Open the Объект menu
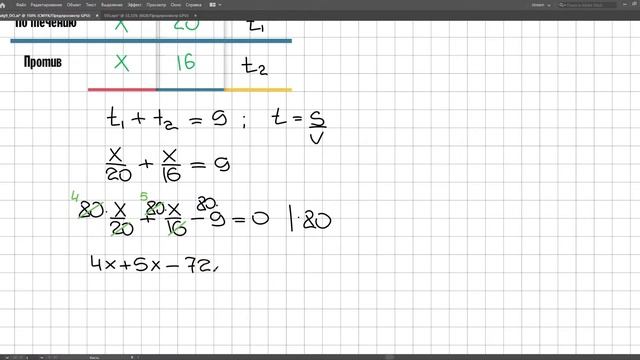Viewport: 640px width, 360px height. pos(74,5)
